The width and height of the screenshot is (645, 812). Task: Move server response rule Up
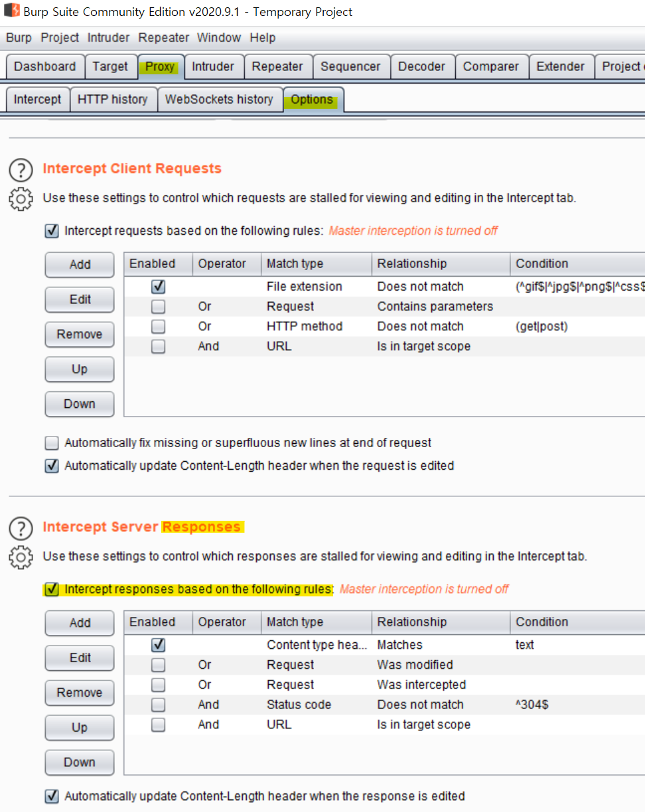80,727
